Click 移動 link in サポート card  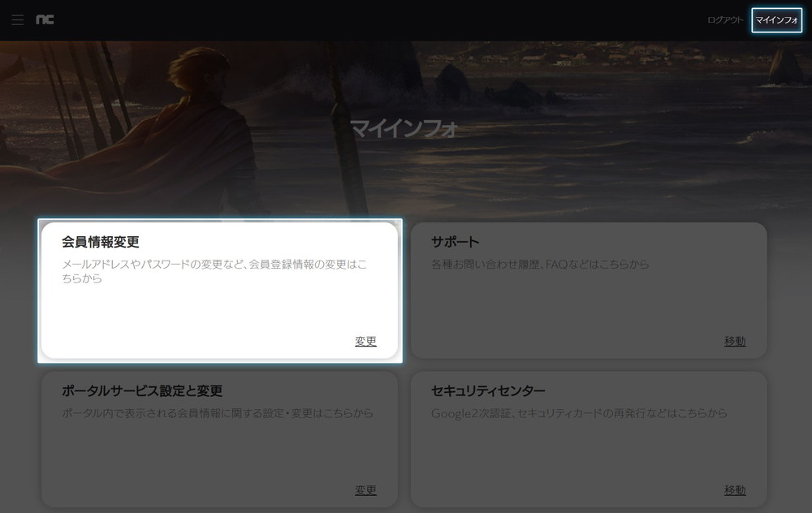735,341
